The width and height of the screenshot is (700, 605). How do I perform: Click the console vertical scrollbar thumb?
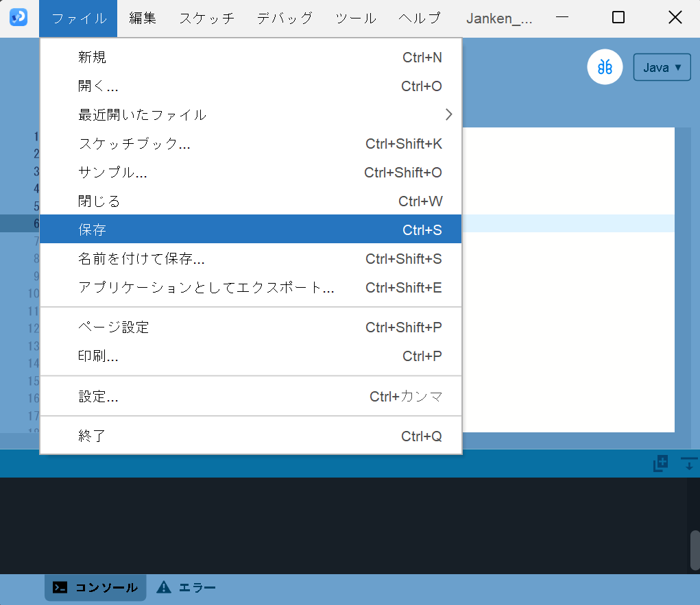[x=695, y=550]
